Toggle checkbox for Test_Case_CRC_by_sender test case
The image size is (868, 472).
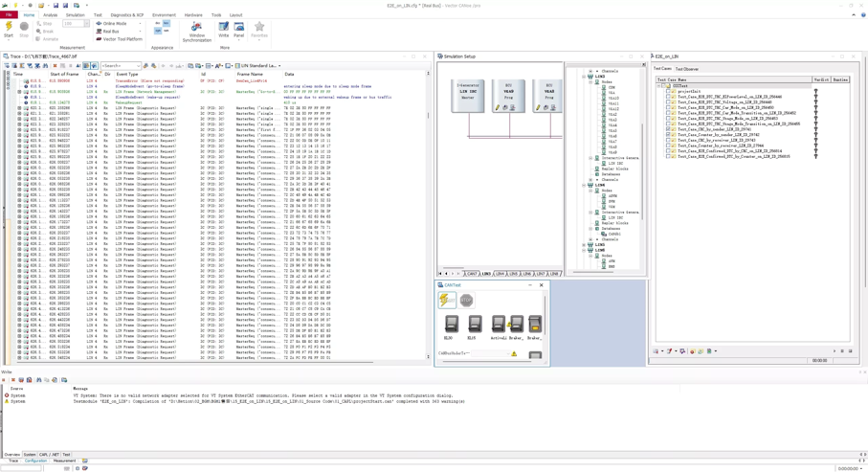coord(668,129)
